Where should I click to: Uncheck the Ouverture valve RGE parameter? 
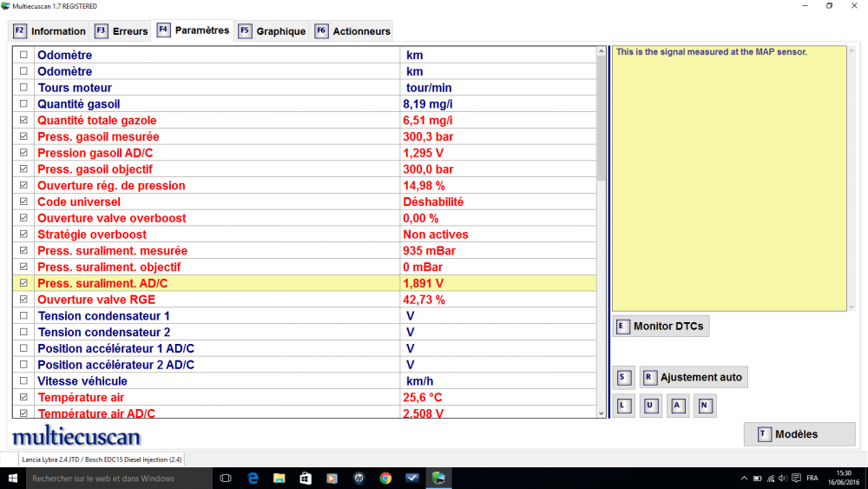[23, 300]
